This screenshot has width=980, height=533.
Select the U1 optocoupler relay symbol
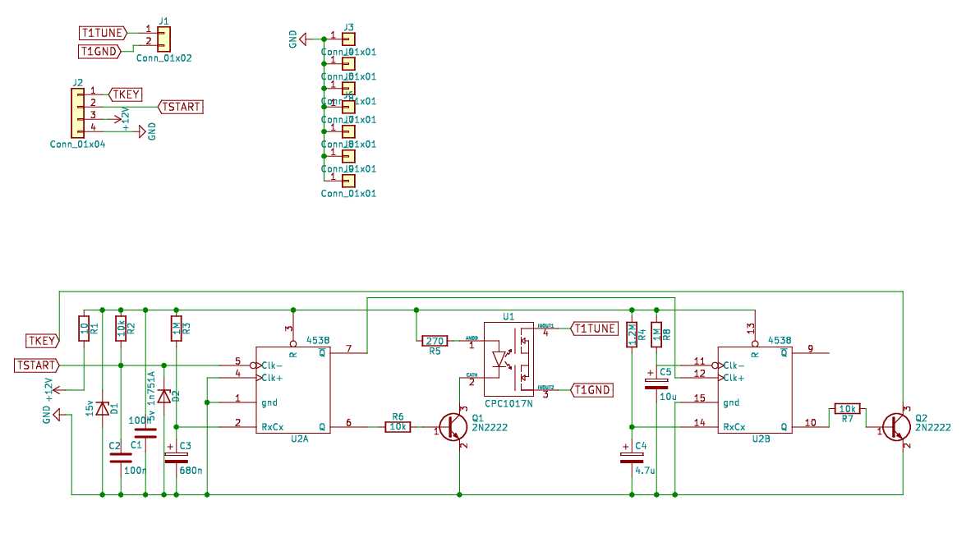(x=508, y=359)
